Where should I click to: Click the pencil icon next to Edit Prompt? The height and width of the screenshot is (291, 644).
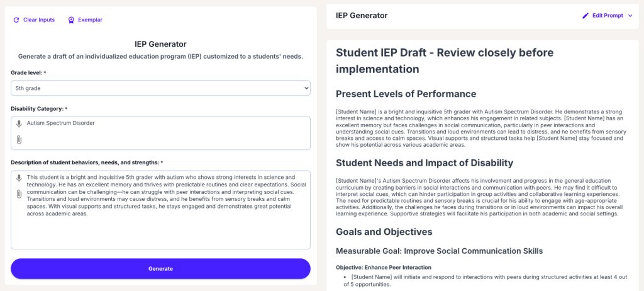coord(586,16)
